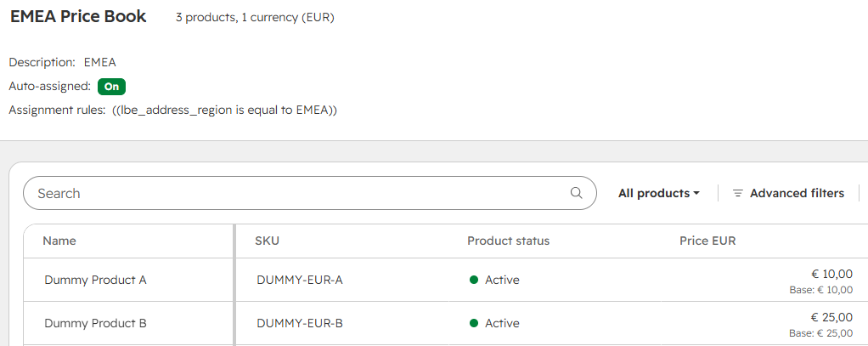Open Advanced filters

coord(788,194)
